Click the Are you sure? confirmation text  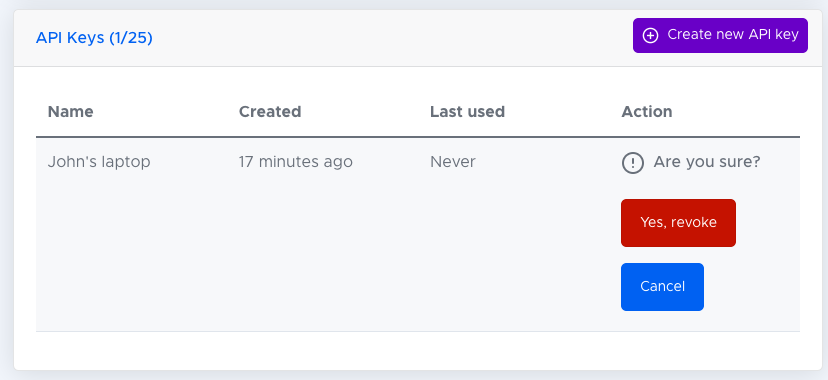[707, 162]
